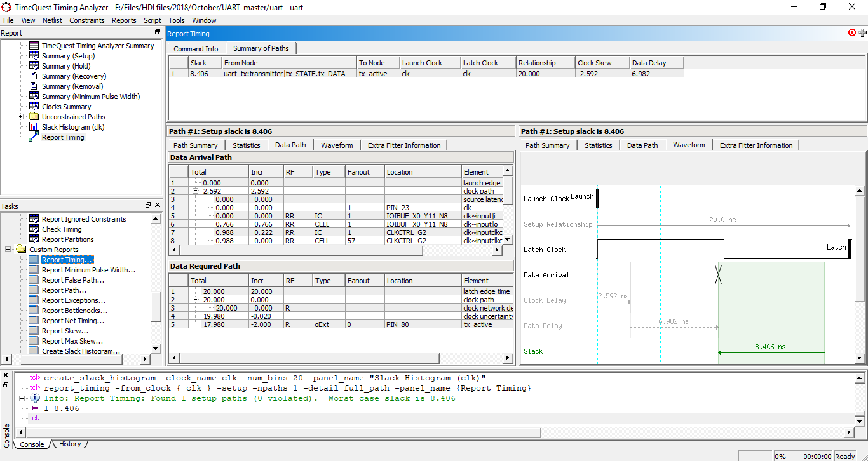This screenshot has width=868, height=461.
Task: Collapse the 20.000 clock path row in Data Required
Action: coord(196,300)
